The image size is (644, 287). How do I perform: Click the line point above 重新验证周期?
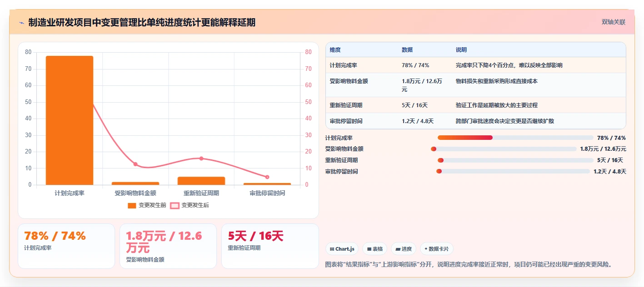pos(201,158)
